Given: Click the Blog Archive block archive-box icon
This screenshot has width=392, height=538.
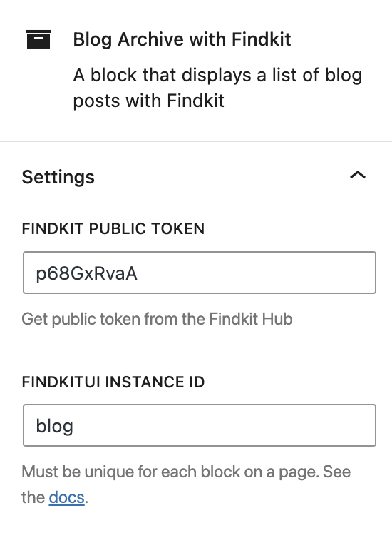Looking at the screenshot, I should point(38,39).
